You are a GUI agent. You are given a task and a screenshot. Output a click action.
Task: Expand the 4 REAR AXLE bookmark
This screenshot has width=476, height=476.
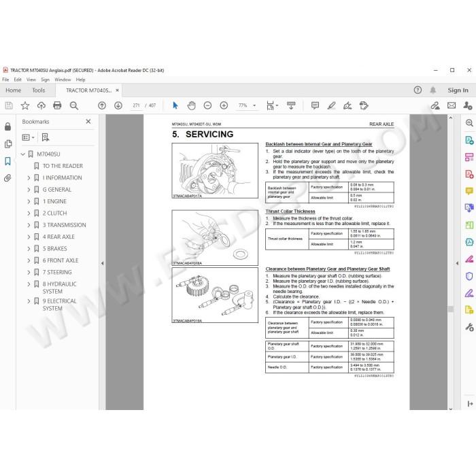coord(29,237)
